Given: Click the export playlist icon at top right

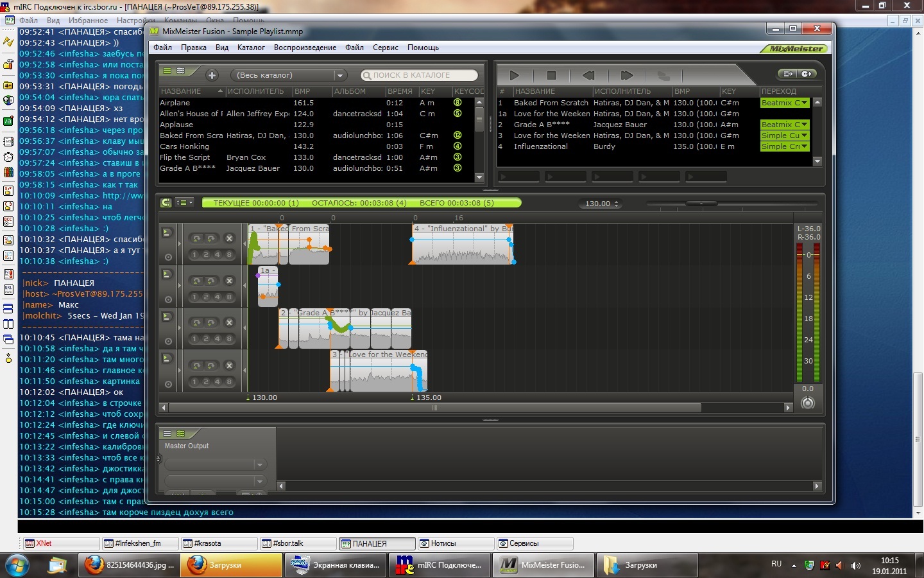Looking at the screenshot, I should coord(788,74).
